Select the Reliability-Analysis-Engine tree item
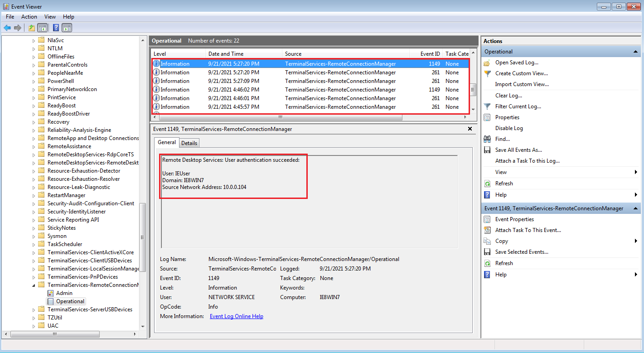644x353 pixels. click(x=79, y=130)
